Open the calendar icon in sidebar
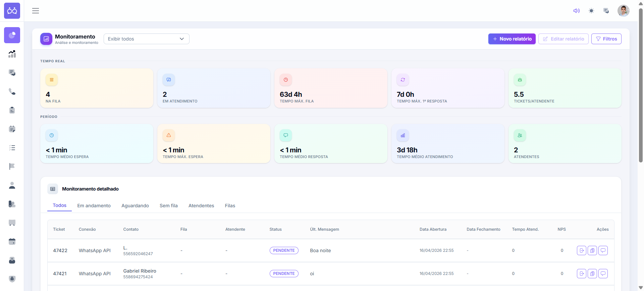The height and width of the screenshot is (291, 644). point(12,241)
